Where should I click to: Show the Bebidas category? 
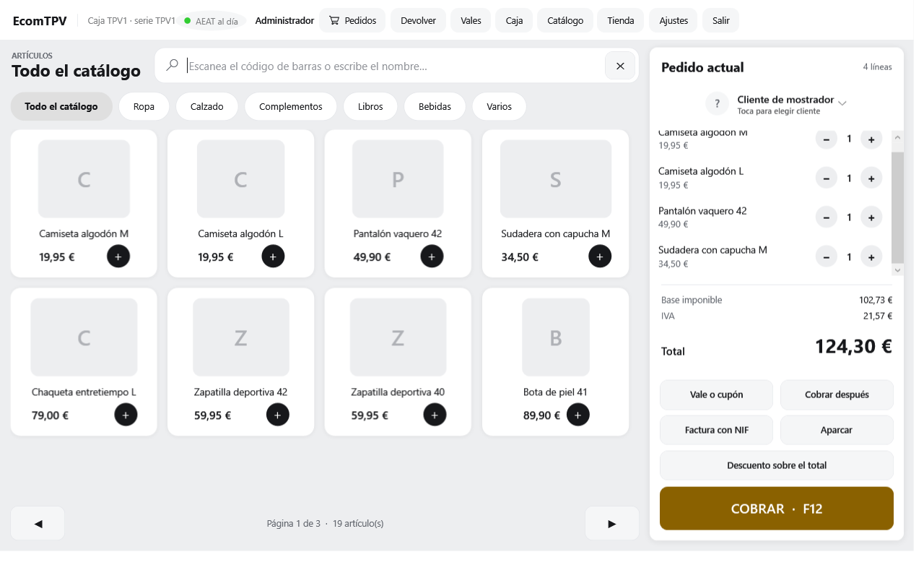[435, 106]
